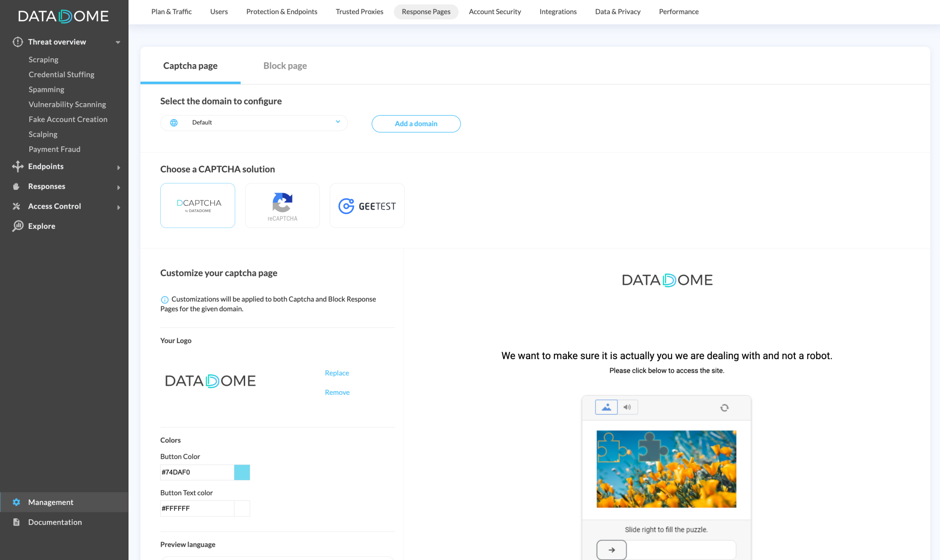Click the Management gear icon

17,502
